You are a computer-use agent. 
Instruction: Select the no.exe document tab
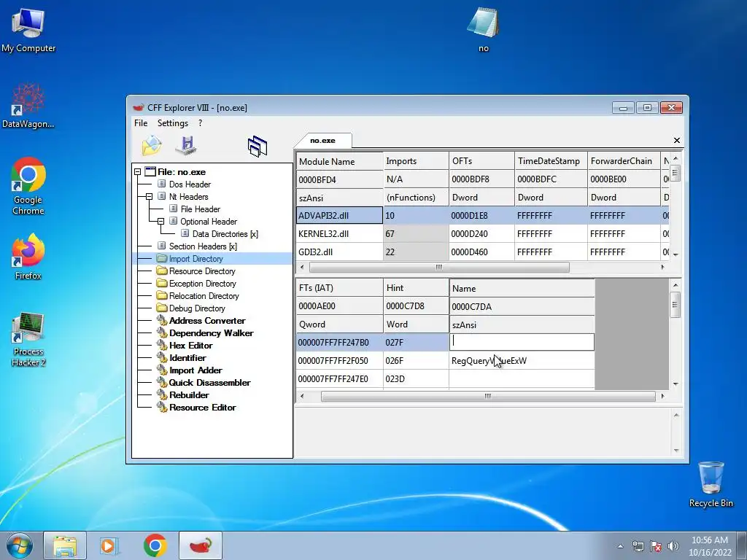point(323,141)
